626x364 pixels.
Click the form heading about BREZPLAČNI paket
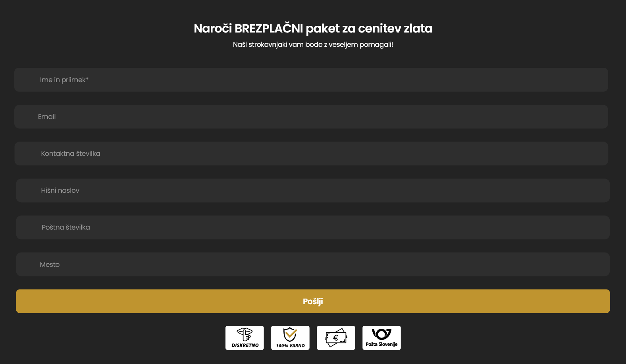313,29
